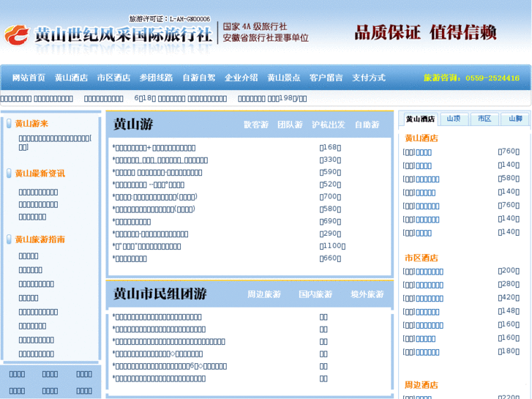
Task: Open the 市区酒店 listing priced 180
Action: (427, 352)
